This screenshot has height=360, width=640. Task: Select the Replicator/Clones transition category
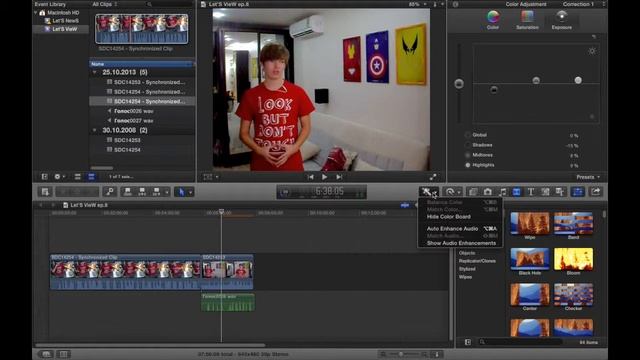[477, 261]
